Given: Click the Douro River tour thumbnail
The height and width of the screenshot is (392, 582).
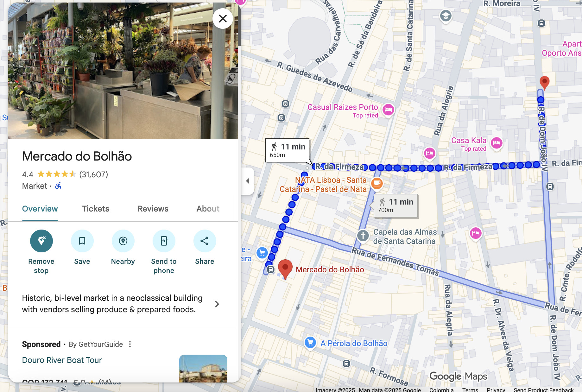Looking at the screenshot, I should click(203, 368).
